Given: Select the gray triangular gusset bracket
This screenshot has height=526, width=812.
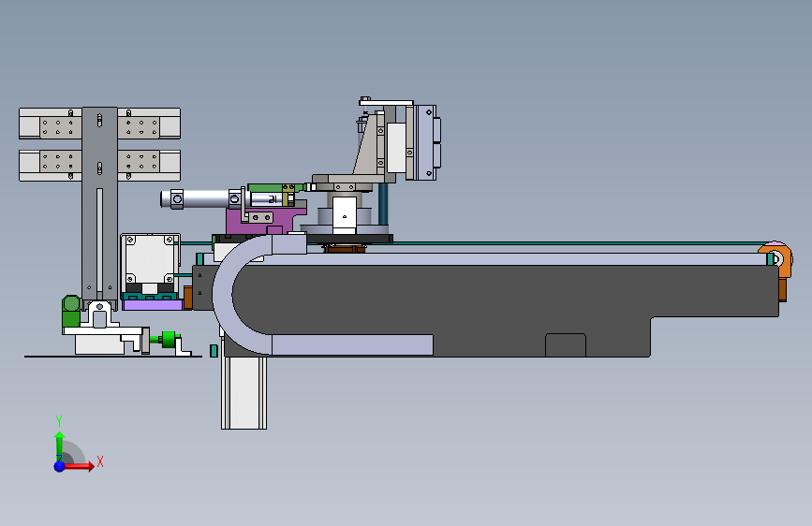Looking at the screenshot, I should click(x=368, y=145).
